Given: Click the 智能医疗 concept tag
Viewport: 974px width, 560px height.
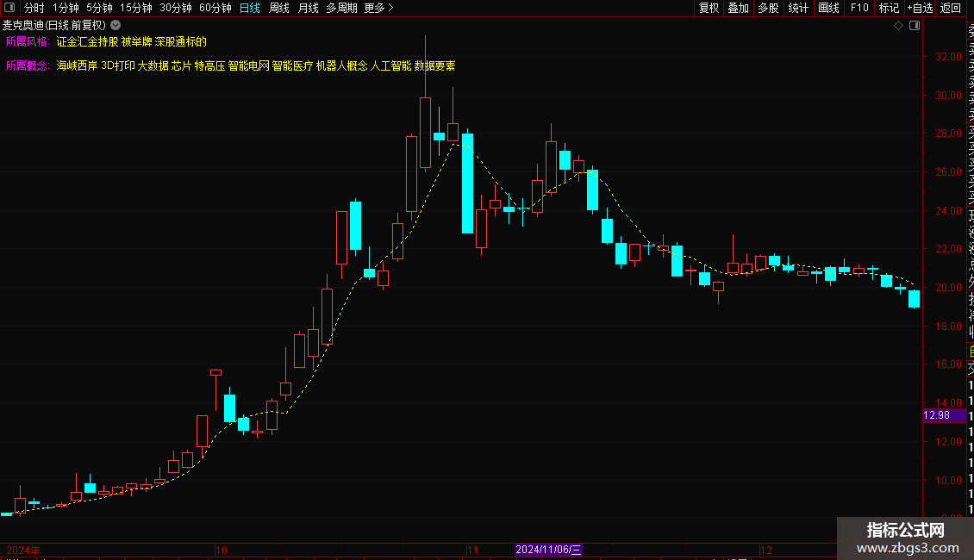Looking at the screenshot, I should [x=292, y=65].
